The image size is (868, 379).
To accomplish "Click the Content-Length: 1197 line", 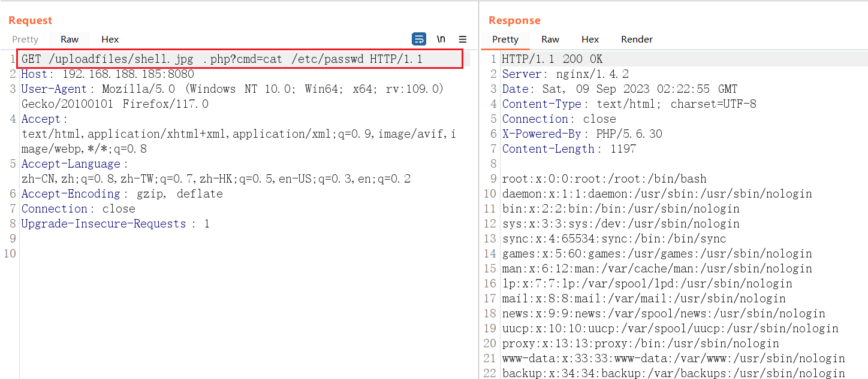I will click(569, 149).
